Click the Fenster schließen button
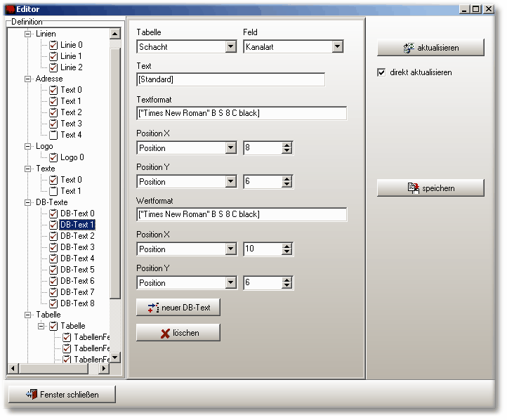The image size is (507, 420). (x=62, y=394)
